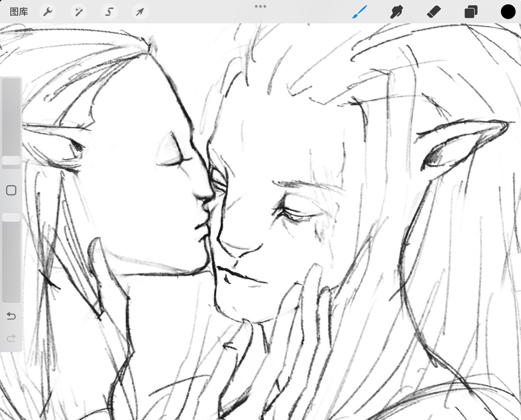This screenshot has height=420, width=521.
Task: Open the Layers panel
Action: click(471, 12)
